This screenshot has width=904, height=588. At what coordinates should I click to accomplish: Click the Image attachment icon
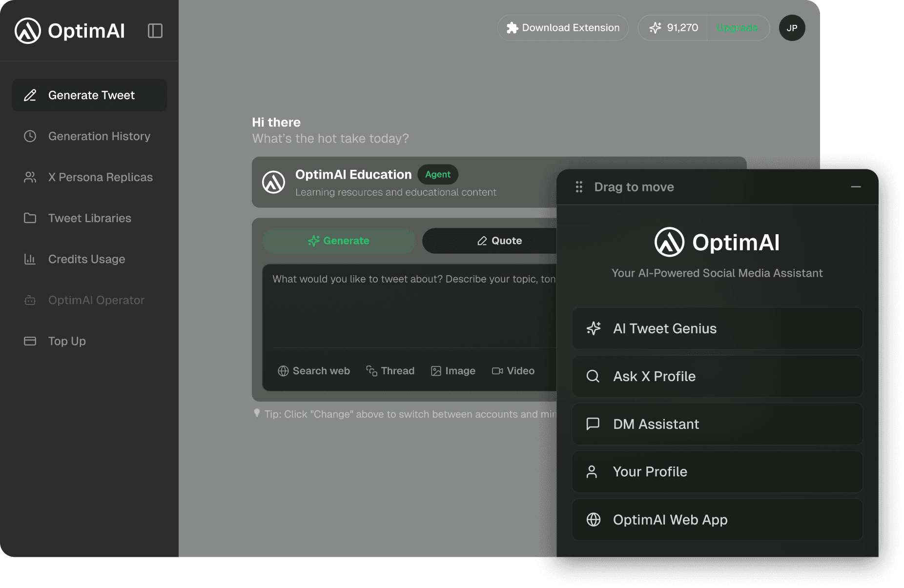click(436, 371)
